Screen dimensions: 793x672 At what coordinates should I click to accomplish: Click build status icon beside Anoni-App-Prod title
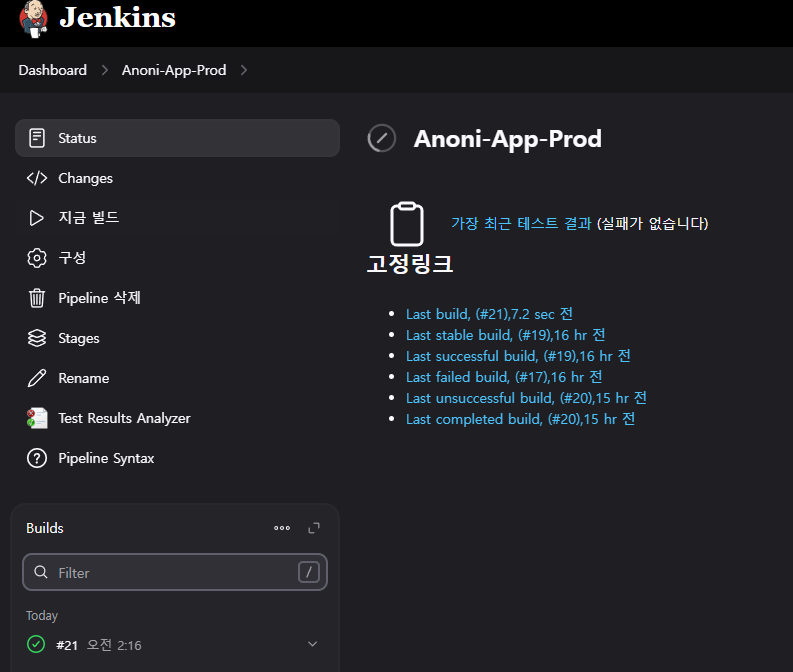coord(382,138)
